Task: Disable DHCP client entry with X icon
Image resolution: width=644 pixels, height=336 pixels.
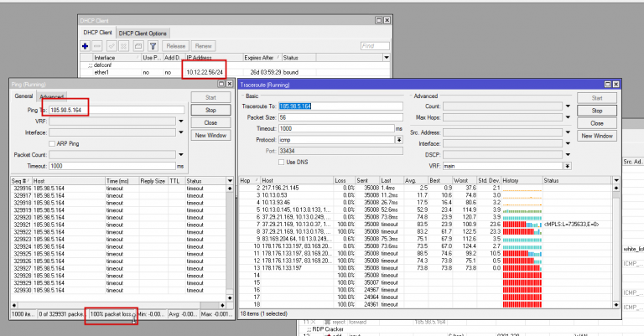Action: 123,46
